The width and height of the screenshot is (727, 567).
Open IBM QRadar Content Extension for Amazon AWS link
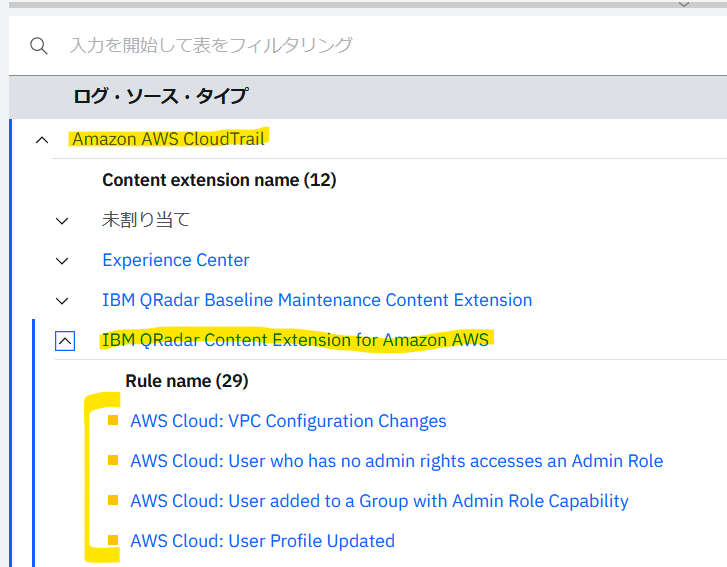[295, 340]
